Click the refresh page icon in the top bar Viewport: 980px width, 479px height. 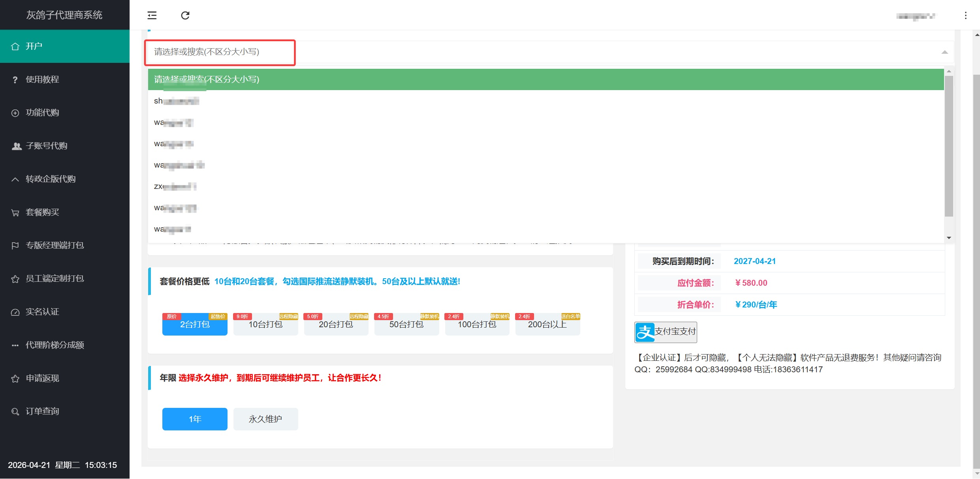tap(185, 15)
